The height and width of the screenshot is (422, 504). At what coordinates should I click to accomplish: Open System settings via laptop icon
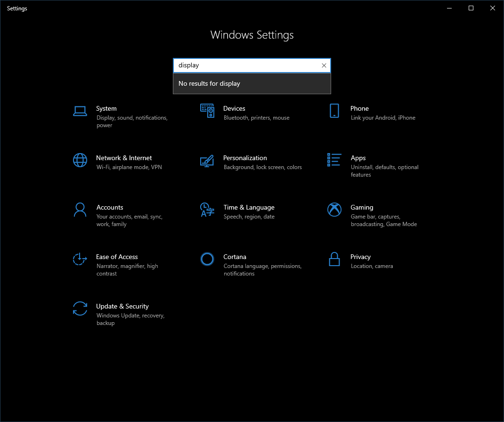coord(80,111)
